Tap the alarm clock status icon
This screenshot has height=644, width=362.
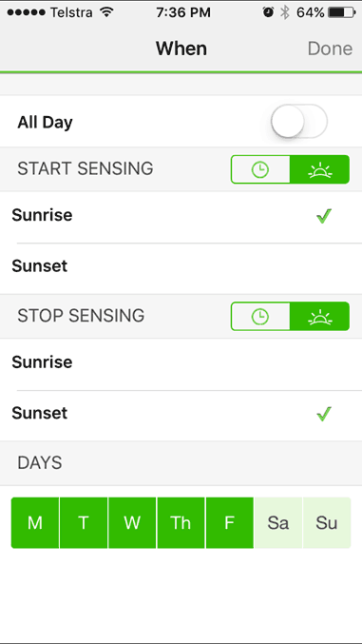tap(269, 12)
